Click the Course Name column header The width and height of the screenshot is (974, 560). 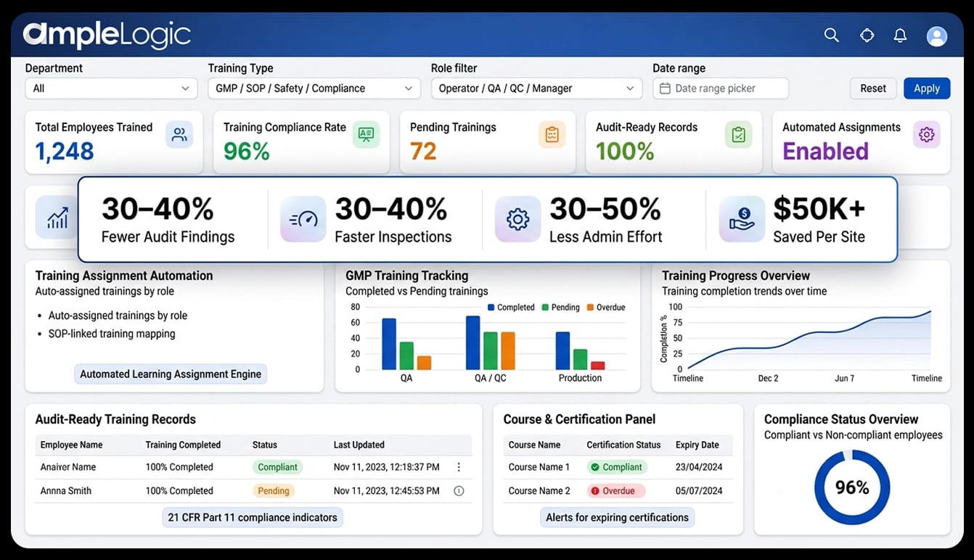534,445
